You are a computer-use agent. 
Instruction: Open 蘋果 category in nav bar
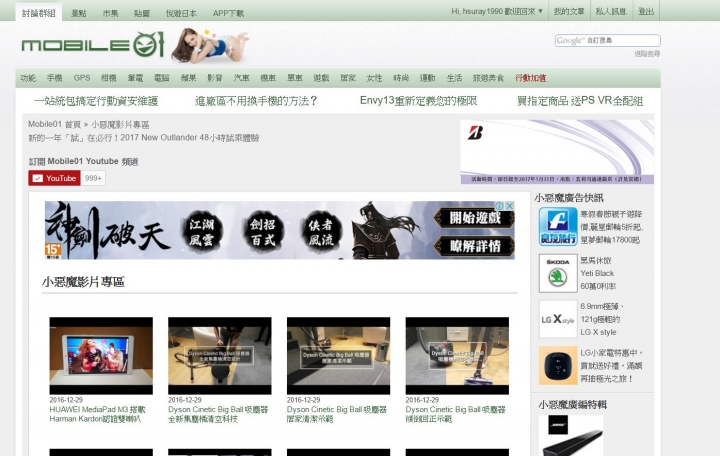[188, 78]
